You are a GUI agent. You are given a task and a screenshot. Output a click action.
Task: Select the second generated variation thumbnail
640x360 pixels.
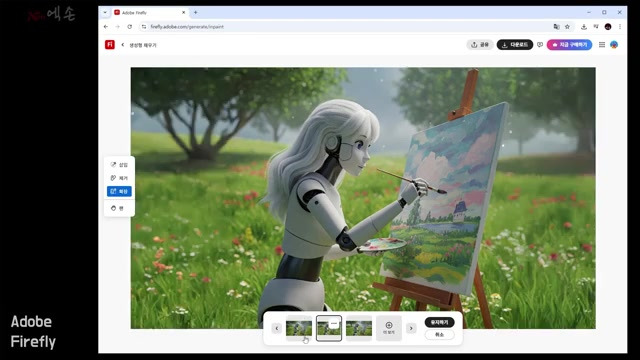(329, 328)
